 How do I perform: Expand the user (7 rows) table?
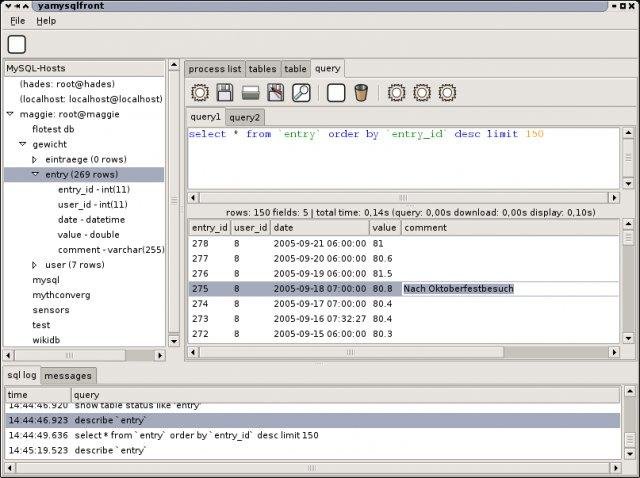(x=35, y=265)
